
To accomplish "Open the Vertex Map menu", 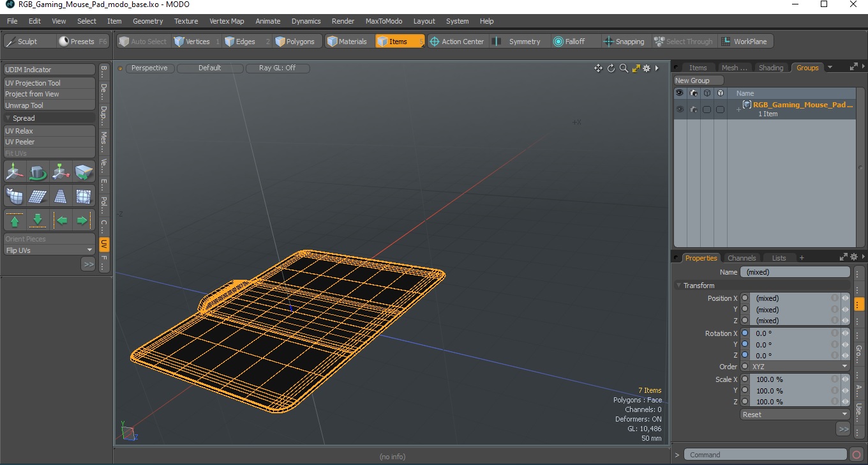I will tap(227, 21).
